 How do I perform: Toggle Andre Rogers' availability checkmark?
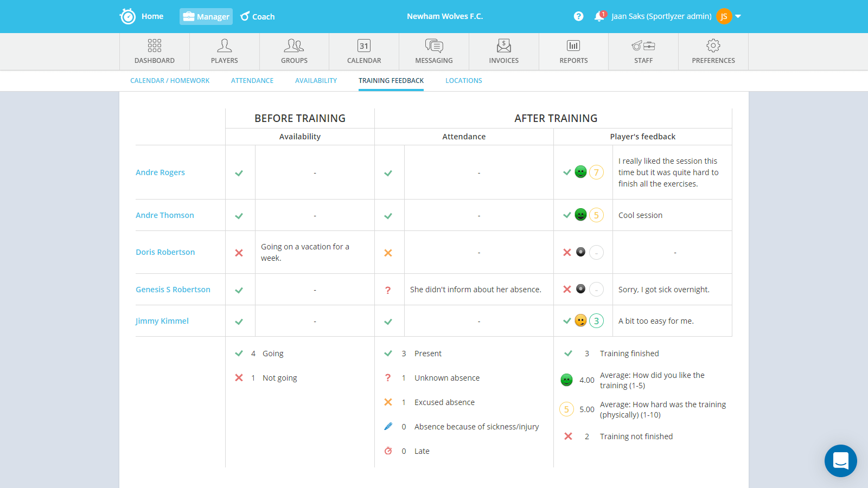[239, 173]
